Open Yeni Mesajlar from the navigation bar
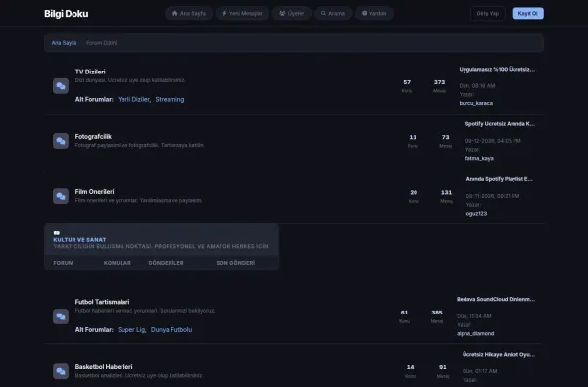This screenshot has width=588, height=387. [242, 13]
